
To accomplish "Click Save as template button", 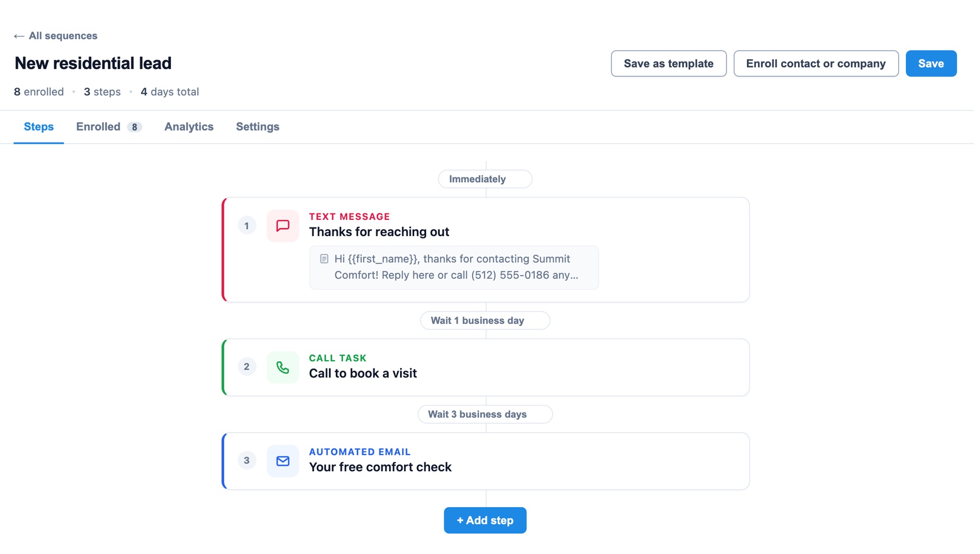I will point(669,64).
